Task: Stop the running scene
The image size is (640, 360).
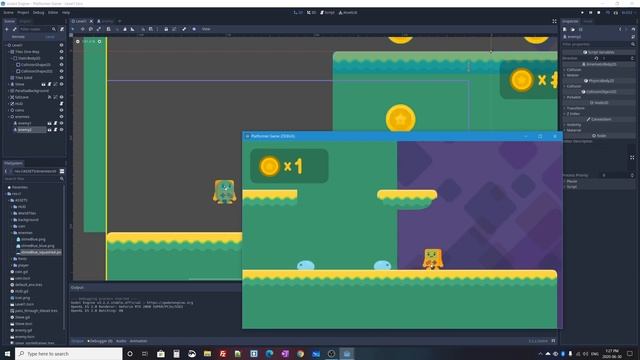Action: tap(599, 13)
